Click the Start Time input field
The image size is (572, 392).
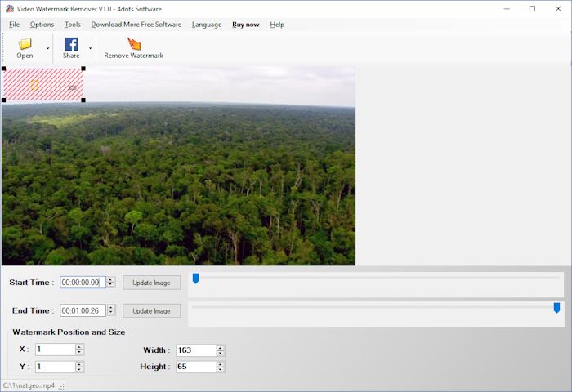[83, 283]
